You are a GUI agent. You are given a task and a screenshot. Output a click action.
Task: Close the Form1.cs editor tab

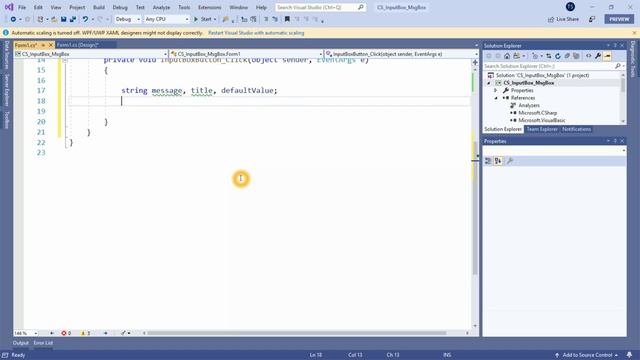click(x=51, y=45)
